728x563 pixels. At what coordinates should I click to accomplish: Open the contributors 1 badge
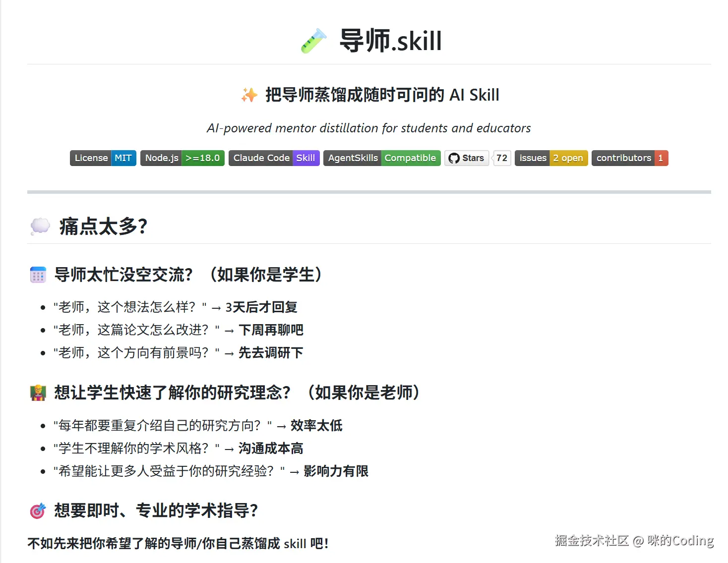(x=630, y=158)
